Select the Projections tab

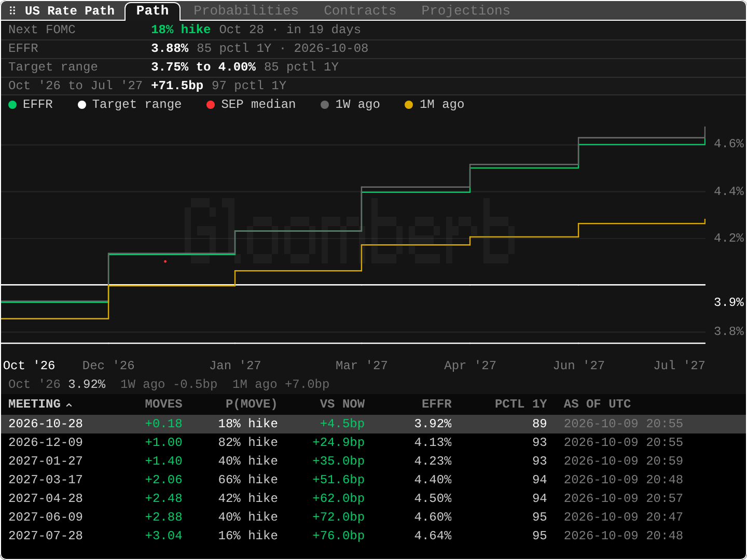click(x=465, y=11)
